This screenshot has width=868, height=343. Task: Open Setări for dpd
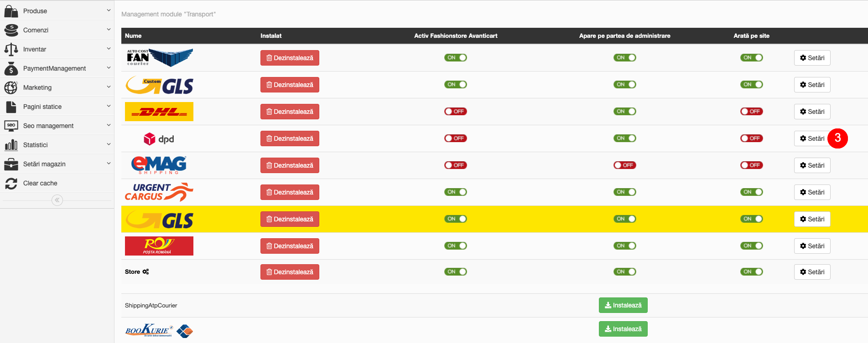[x=812, y=138]
